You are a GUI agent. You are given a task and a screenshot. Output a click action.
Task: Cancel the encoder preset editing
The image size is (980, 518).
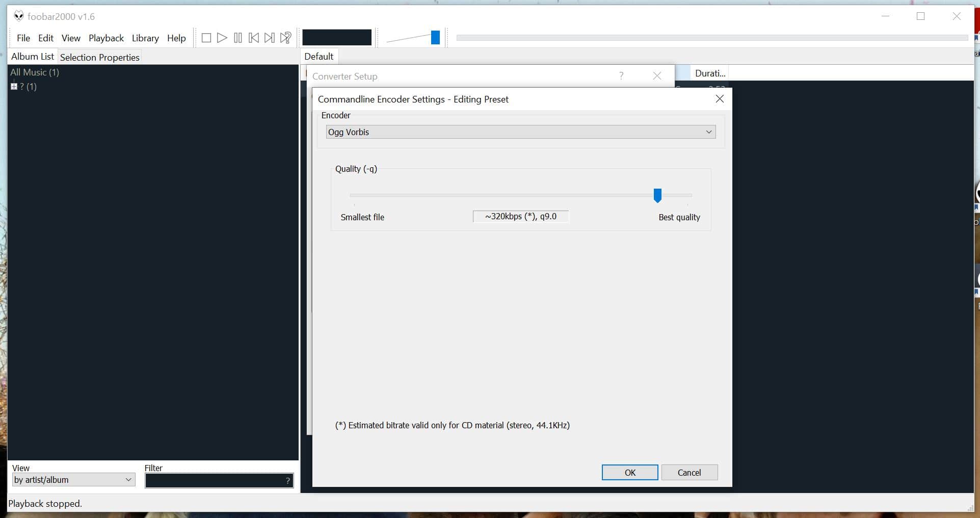[x=690, y=473]
